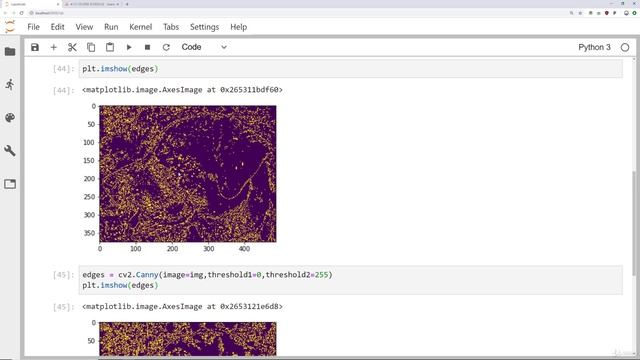Reload the browser page
The image size is (640, 360).
point(22,13)
